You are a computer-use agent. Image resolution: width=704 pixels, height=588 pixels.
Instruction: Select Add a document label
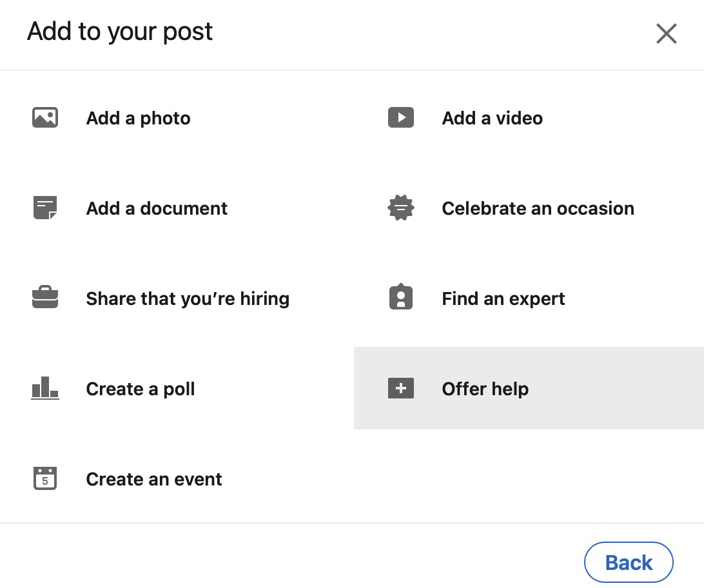tap(157, 208)
